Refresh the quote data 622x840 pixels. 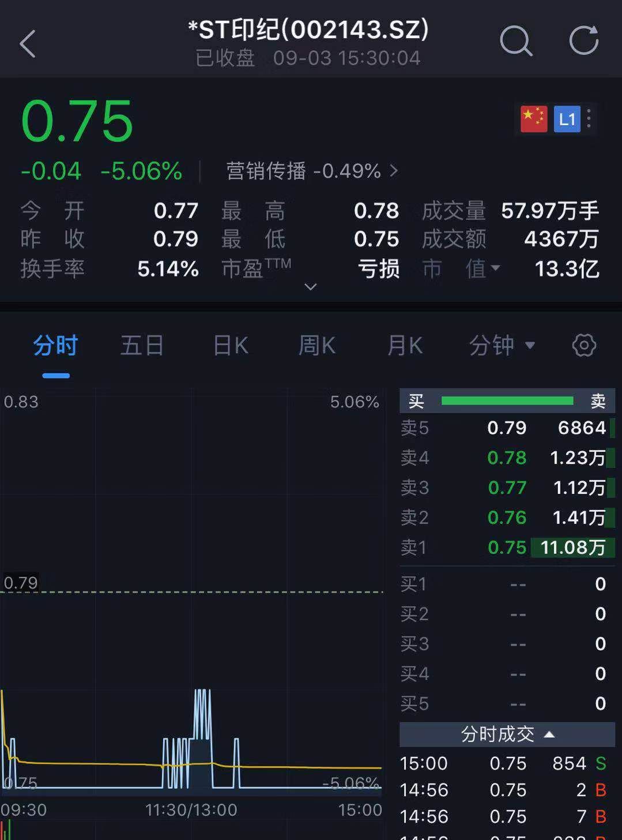[584, 40]
